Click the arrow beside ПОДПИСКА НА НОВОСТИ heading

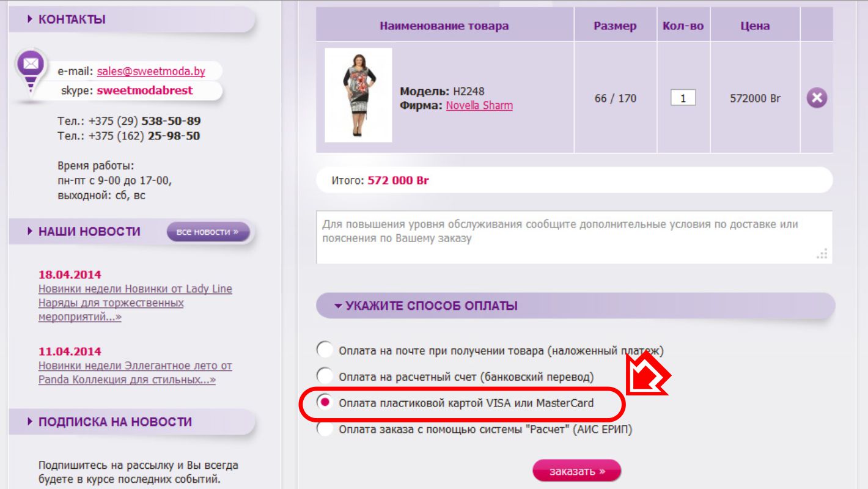tap(30, 422)
